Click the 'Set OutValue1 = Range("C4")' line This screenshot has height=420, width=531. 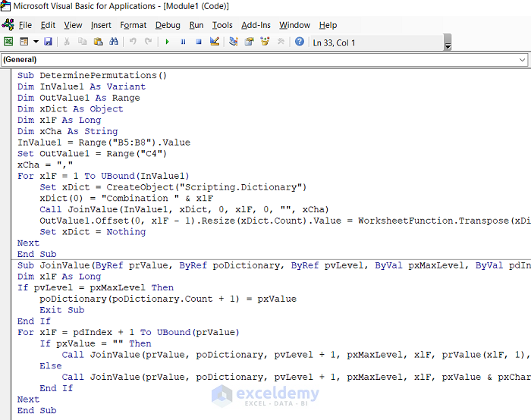point(92,153)
